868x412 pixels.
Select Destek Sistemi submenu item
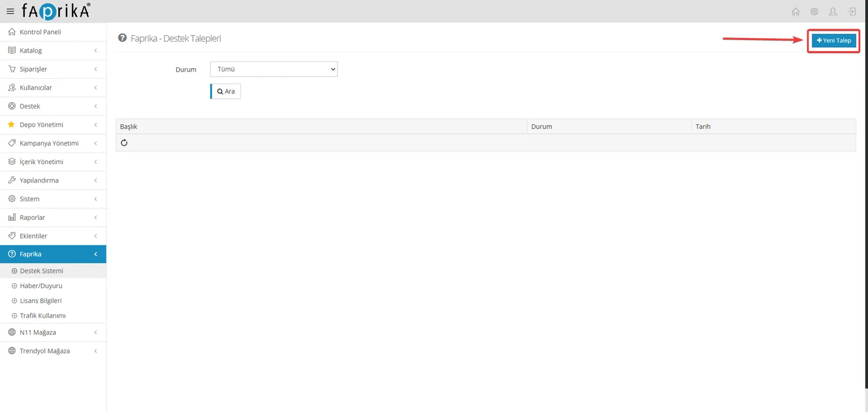tap(53, 271)
